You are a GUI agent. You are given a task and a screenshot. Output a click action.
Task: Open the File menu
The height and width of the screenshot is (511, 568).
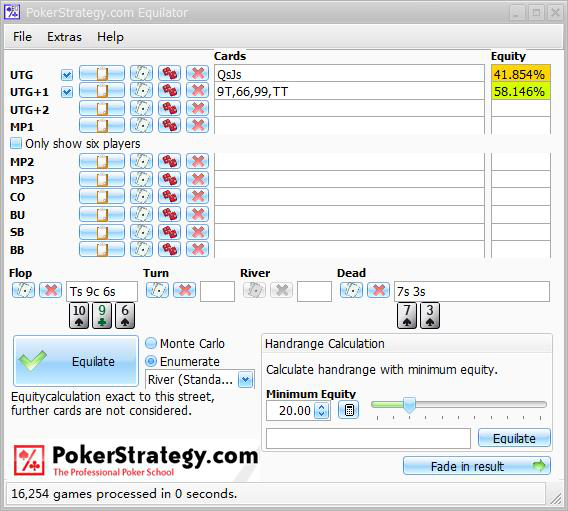(x=22, y=37)
